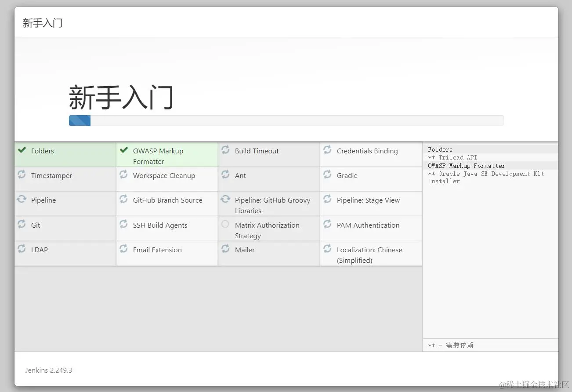Select the refresh icon beside Credentials Binding
This screenshot has height=392, width=572.
(327, 150)
